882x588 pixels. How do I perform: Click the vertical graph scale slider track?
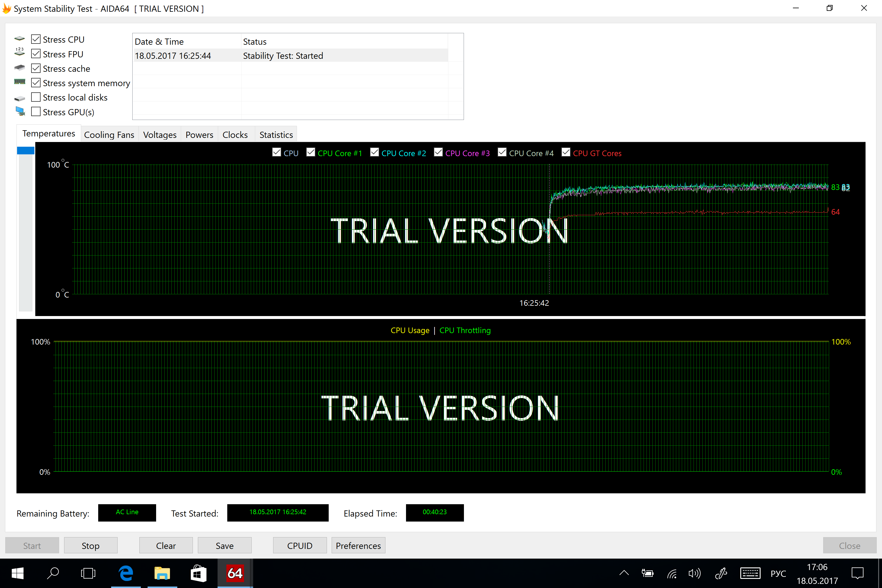tap(26, 233)
